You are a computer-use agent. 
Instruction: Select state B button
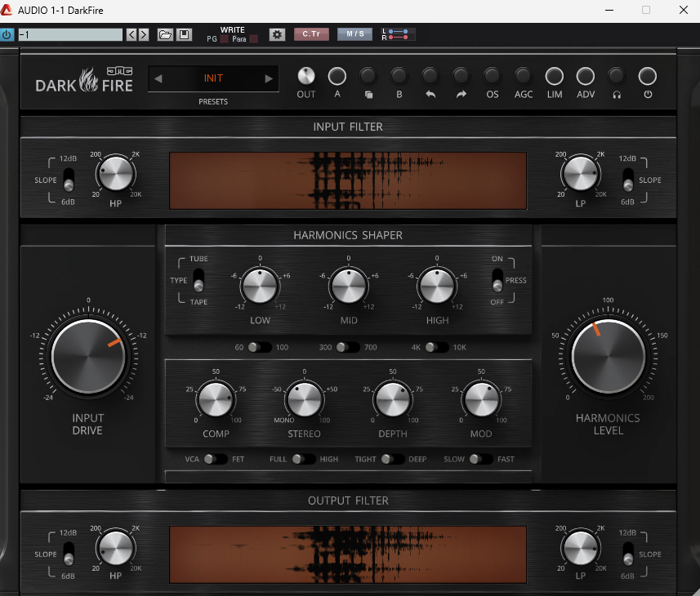coord(399,76)
